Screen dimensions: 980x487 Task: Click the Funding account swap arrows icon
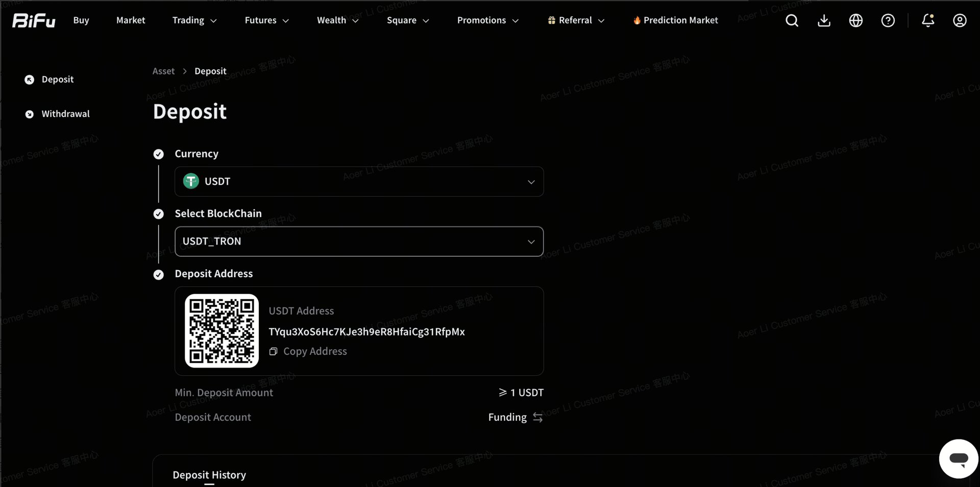[x=537, y=417]
